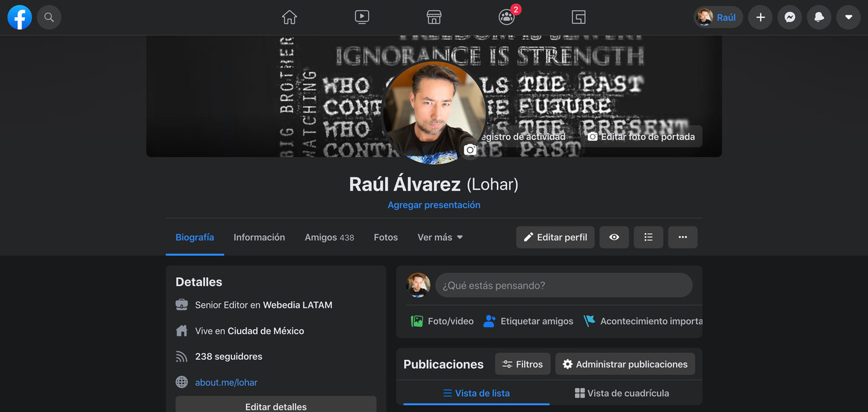Click the avatar beside the post composer

418,285
